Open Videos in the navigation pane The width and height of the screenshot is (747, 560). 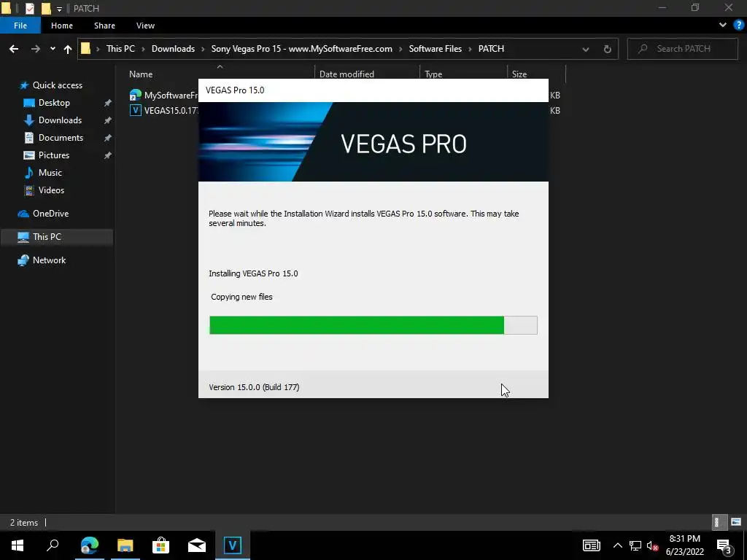[x=51, y=190]
